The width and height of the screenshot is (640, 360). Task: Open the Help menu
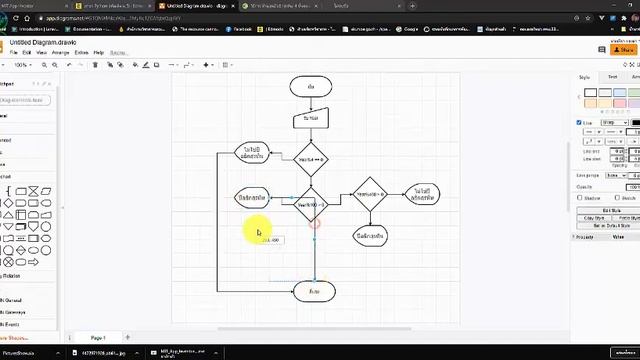click(x=98, y=53)
